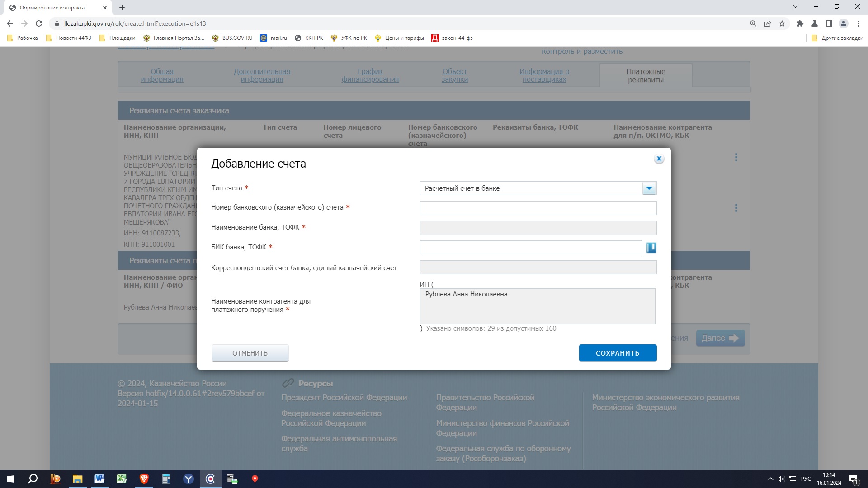The width and height of the screenshot is (868, 488).
Task: Expand the Тип счета dropdown arrow
Action: click(649, 188)
